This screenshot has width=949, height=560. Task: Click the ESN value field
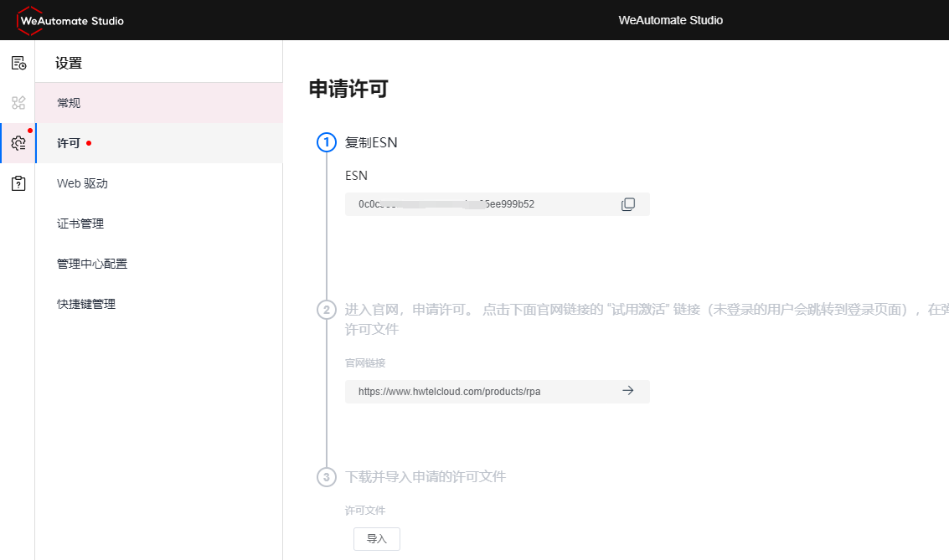pyautogui.click(x=497, y=204)
